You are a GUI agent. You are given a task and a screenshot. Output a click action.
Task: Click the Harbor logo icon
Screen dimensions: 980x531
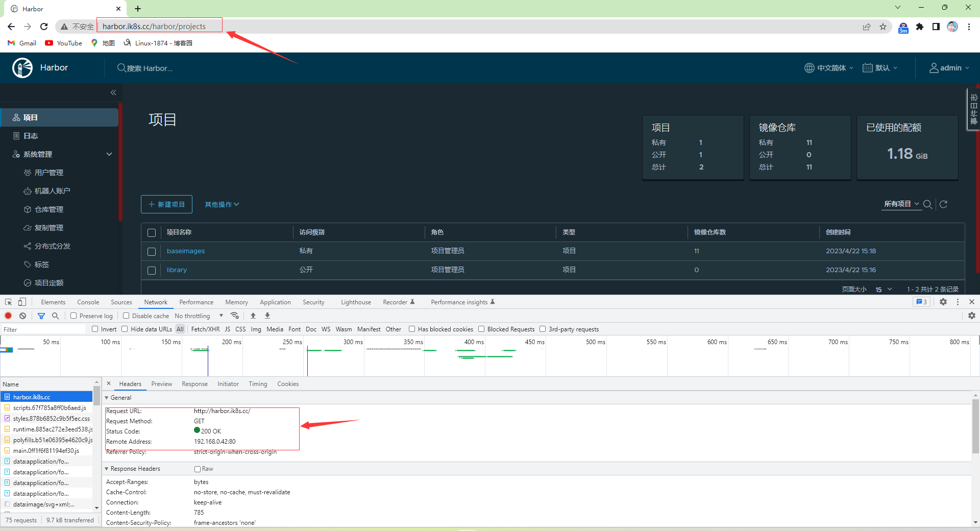point(22,68)
